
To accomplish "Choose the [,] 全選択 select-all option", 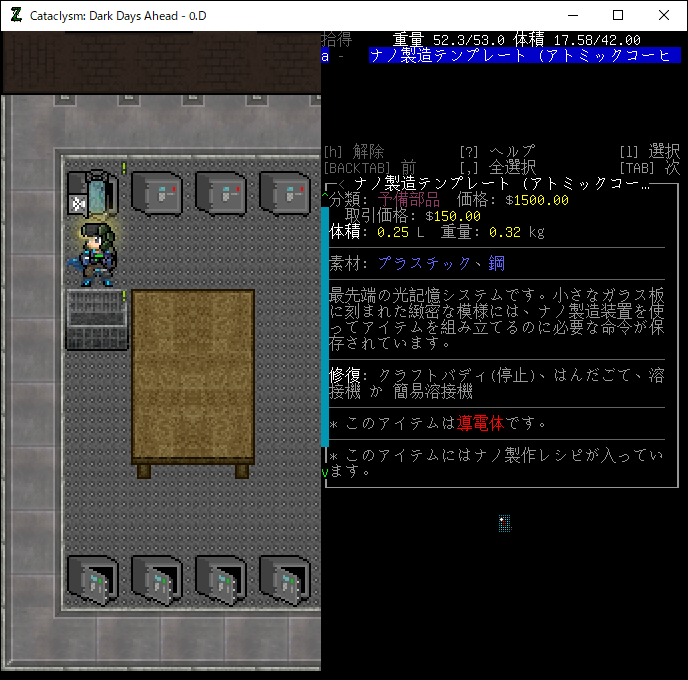I will 496,167.
